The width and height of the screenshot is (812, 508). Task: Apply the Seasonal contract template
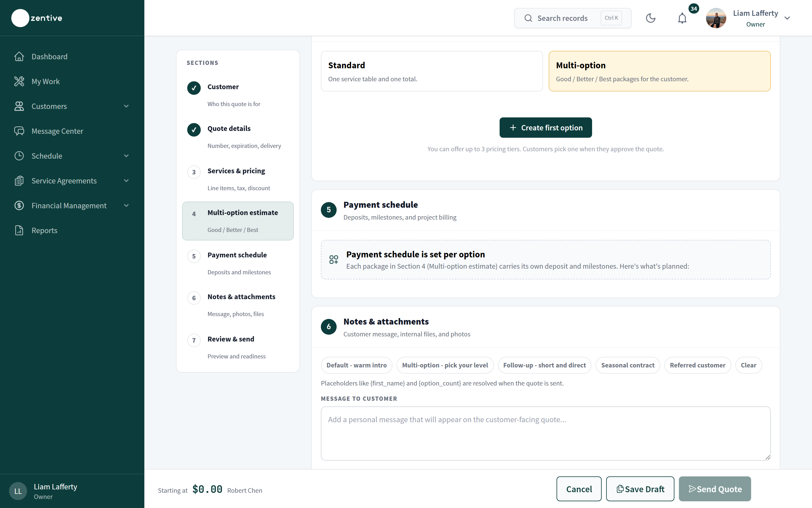[627, 365]
